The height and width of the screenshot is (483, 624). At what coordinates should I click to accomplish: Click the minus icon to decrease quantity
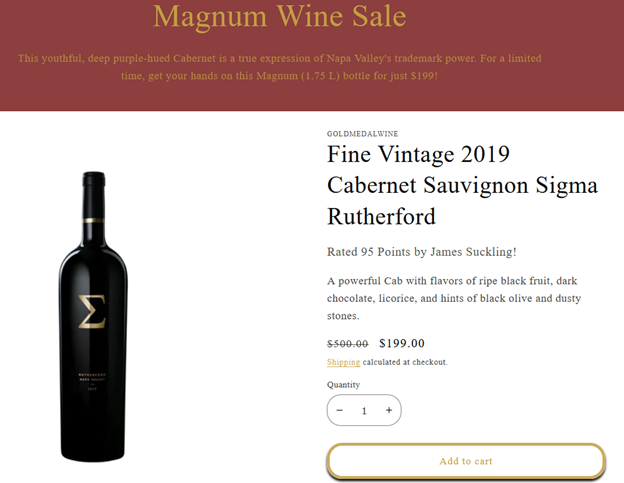340,410
